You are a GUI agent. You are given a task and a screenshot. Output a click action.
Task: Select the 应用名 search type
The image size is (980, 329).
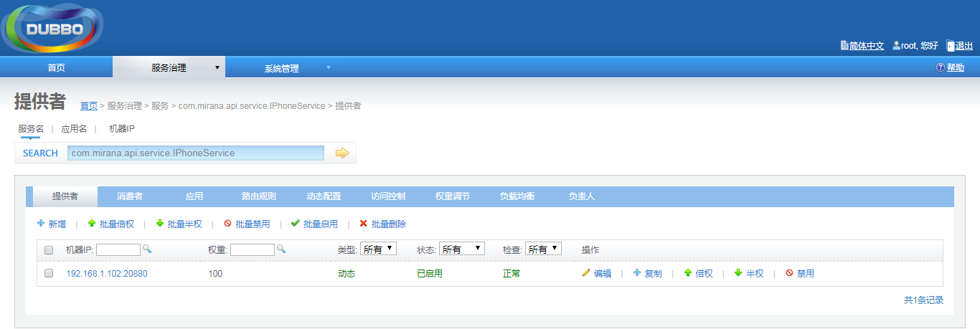[x=74, y=128]
